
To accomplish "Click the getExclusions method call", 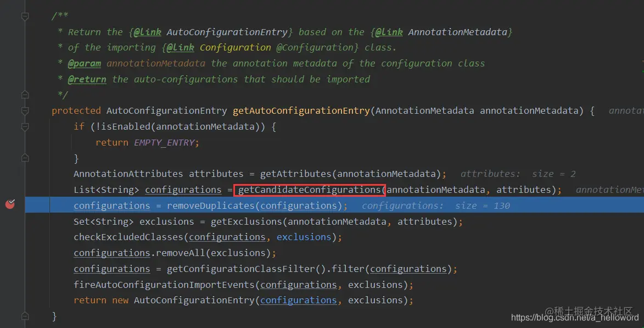I will click(246, 221).
